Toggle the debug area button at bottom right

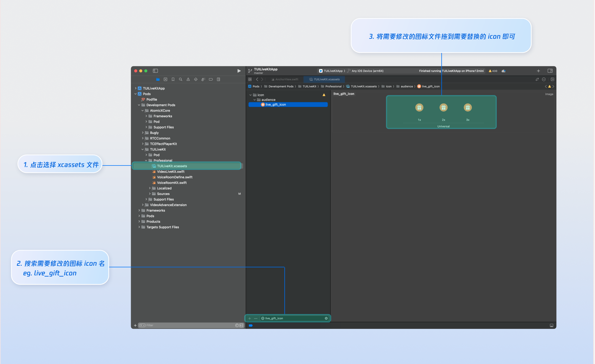point(551,325)
